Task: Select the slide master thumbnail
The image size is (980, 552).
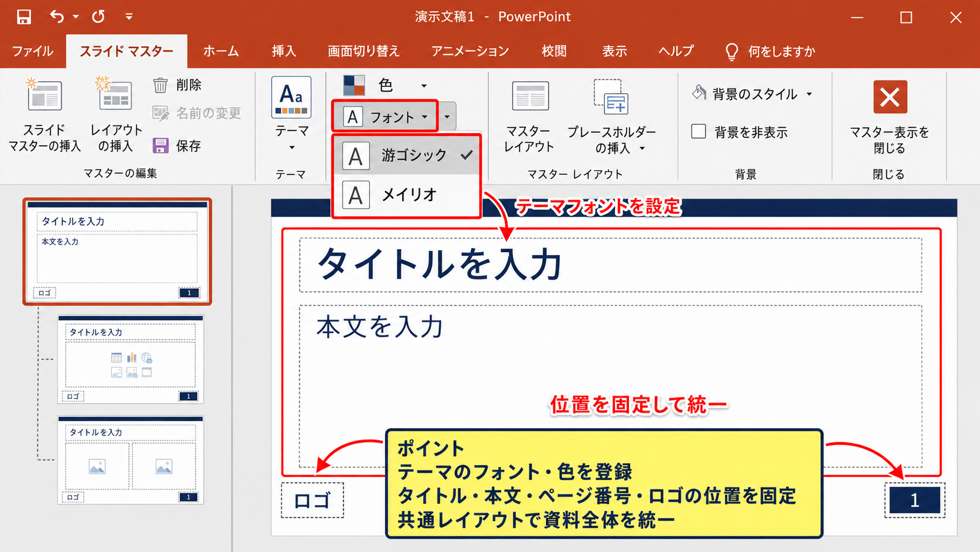Action: pos(117,252)
